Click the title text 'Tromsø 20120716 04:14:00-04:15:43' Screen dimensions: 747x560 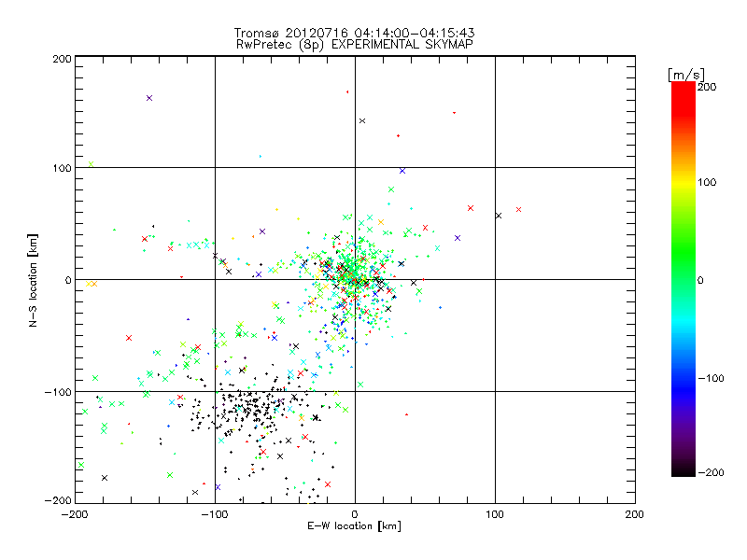click(x=354, y=33)
